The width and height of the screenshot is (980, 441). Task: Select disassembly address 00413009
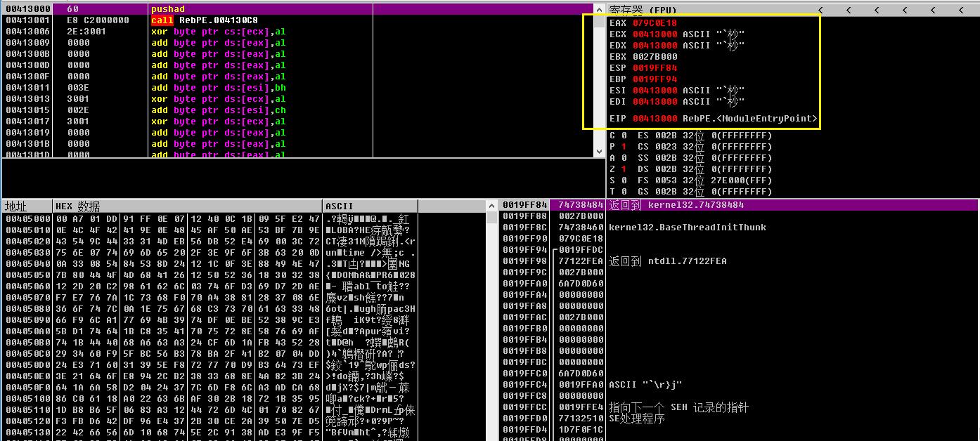pyautogui.click(x=27, y=43)
